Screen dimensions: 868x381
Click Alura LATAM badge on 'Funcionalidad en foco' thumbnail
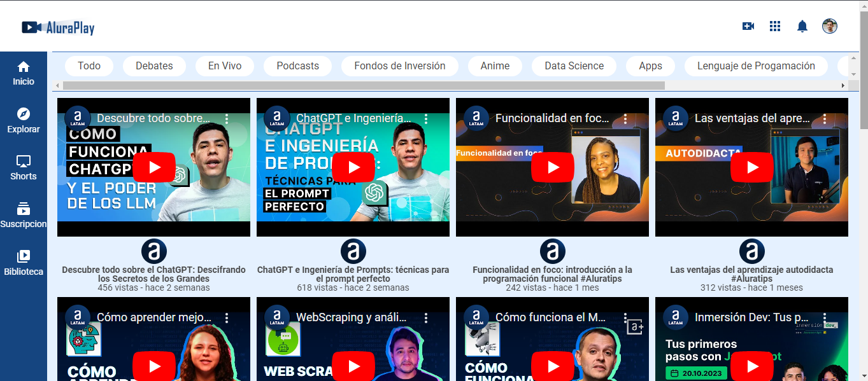[476, 118]
